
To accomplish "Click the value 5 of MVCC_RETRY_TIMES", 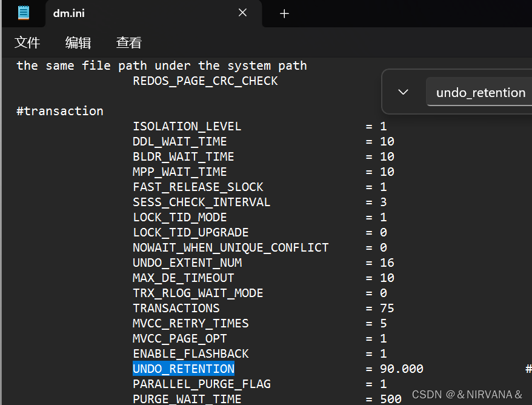I will (384, 324).
